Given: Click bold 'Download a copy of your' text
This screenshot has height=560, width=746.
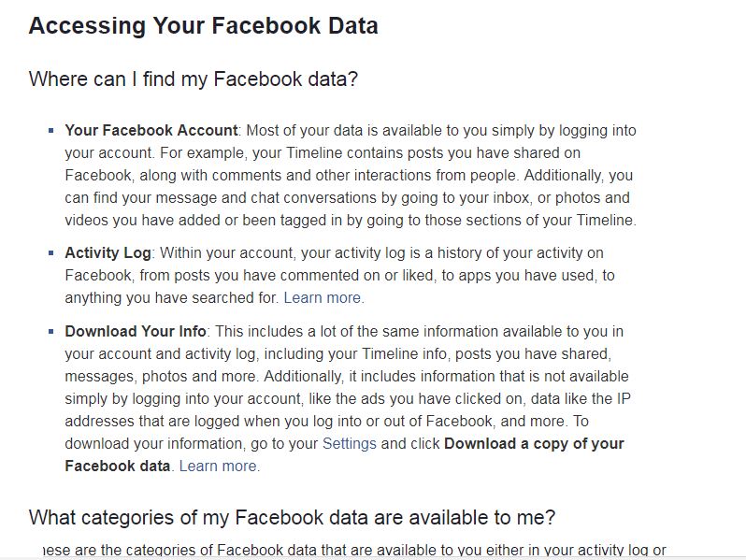Looking at the screenshot, I should point(534,443).
